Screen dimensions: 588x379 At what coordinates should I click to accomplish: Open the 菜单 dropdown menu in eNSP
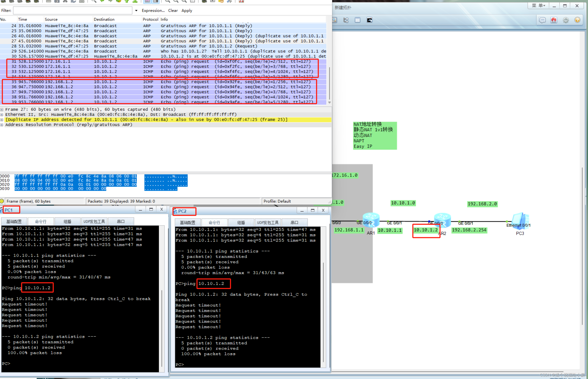point(538,6)
